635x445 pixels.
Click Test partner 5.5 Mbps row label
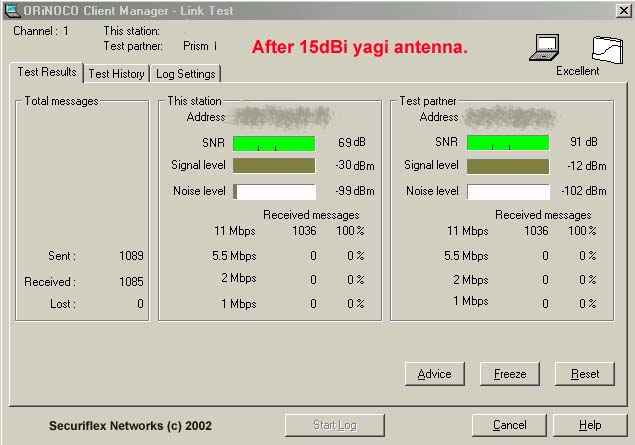[466, 256]
